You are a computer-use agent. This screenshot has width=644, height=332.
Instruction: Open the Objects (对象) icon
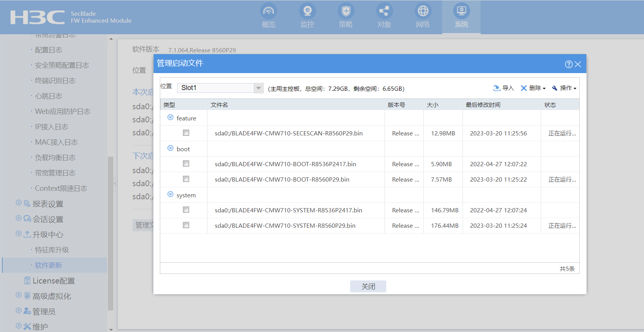tap(384, 11)
